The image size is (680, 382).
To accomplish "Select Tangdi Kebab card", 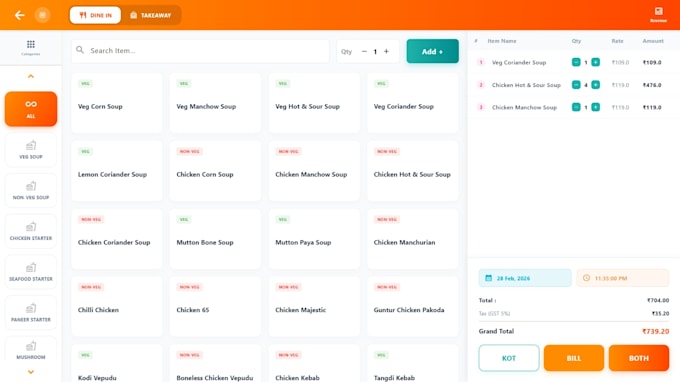I will point(412,363).
